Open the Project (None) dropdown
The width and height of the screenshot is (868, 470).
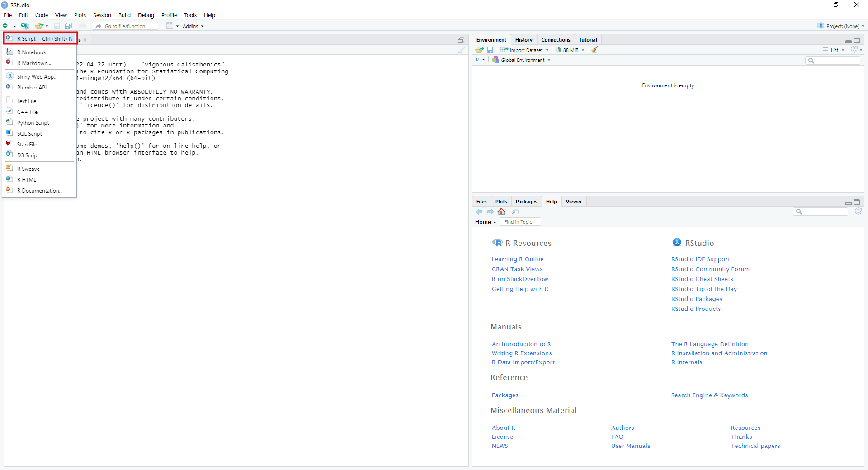pyautogui.click(x=841, y=26)
